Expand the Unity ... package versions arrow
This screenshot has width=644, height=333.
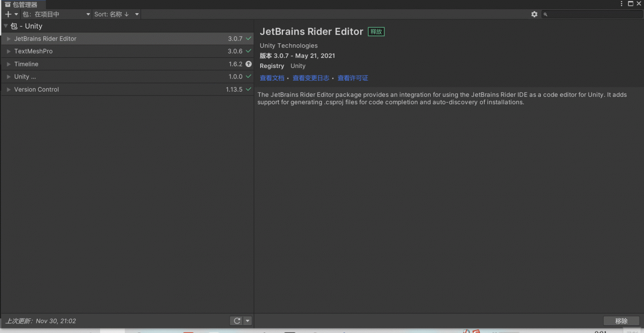(x=9, y=77)
